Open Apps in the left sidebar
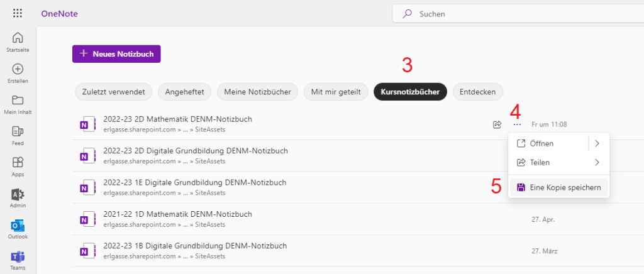644x274 pixels. pos(18,163)
